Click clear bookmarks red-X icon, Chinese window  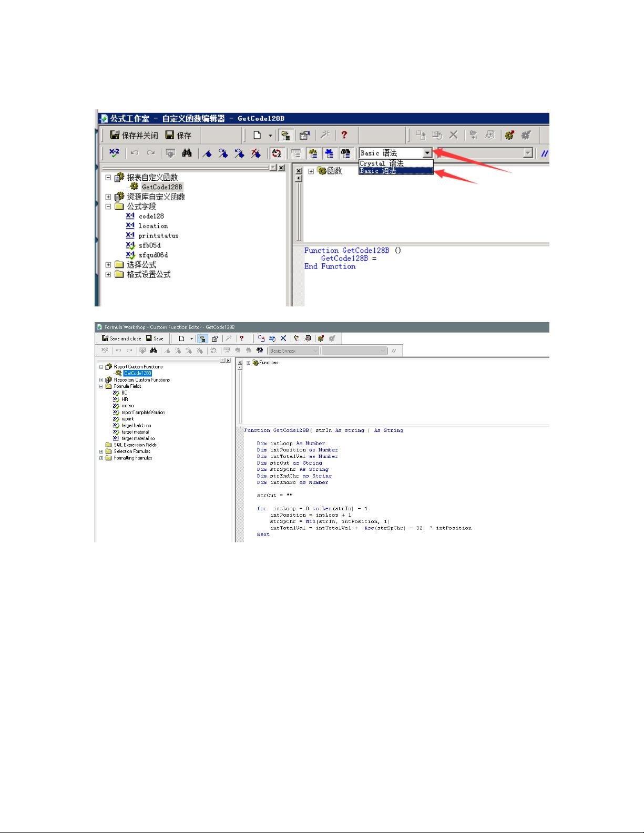[255, 153]
